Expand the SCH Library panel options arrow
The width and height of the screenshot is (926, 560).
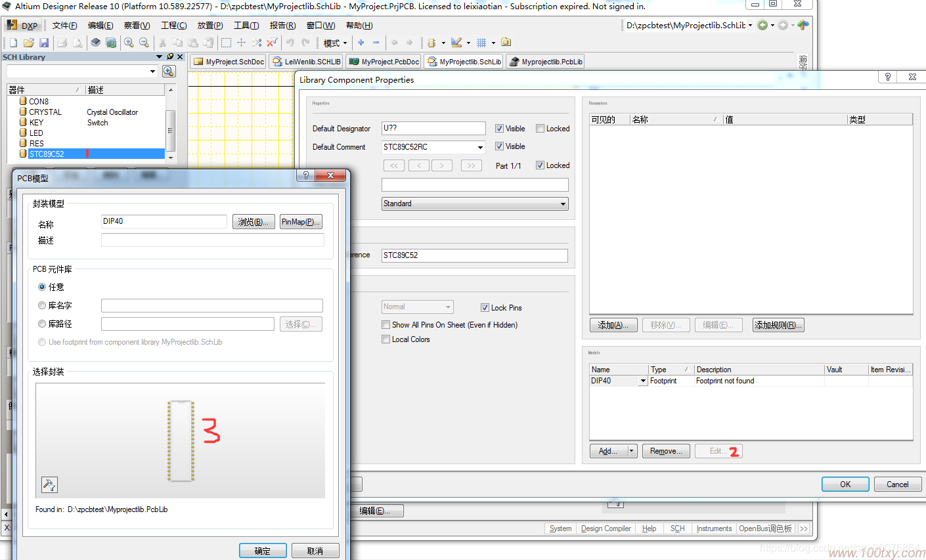point(159,57)
